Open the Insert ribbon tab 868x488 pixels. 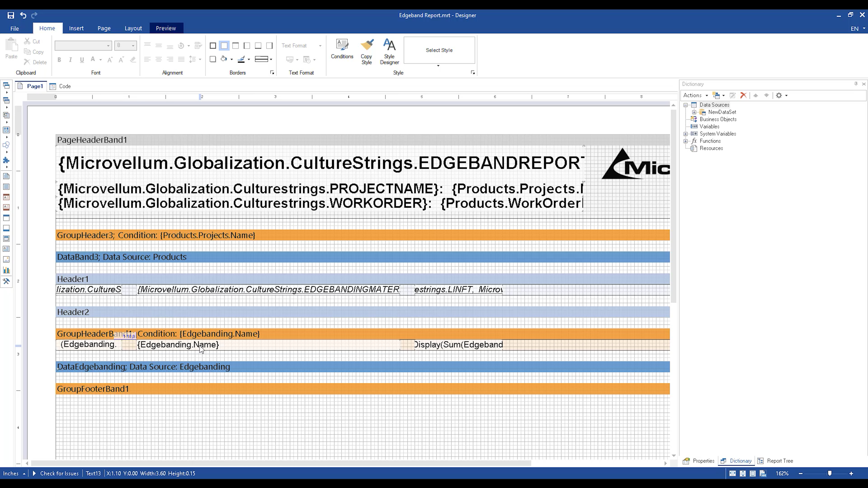pyautogui.click(x=76, y=28)
